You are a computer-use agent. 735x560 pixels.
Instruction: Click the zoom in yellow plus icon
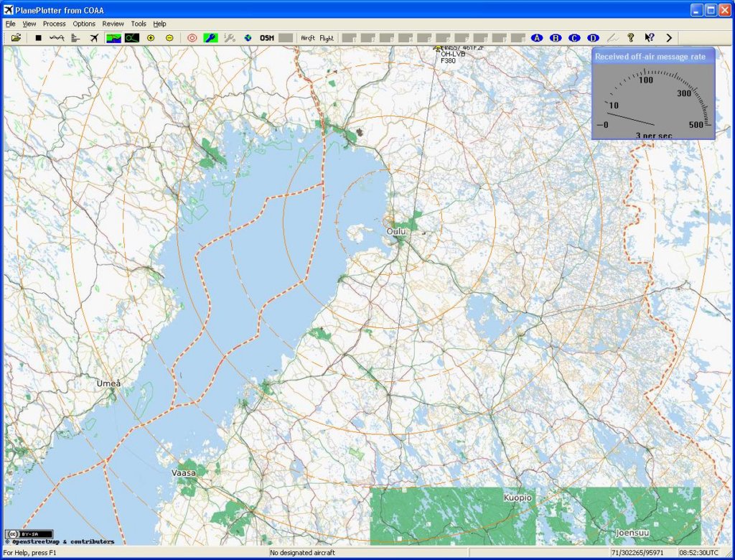(x=151, y=37)
